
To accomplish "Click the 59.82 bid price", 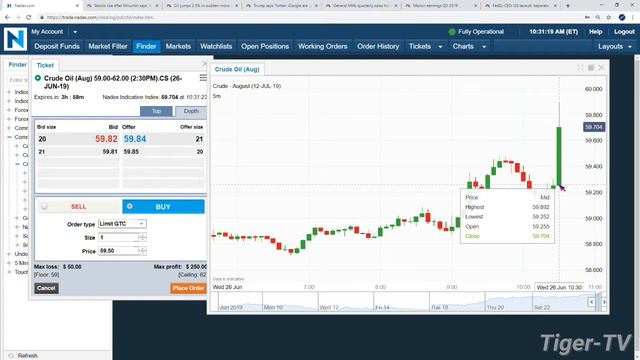I will coord(106,139).
